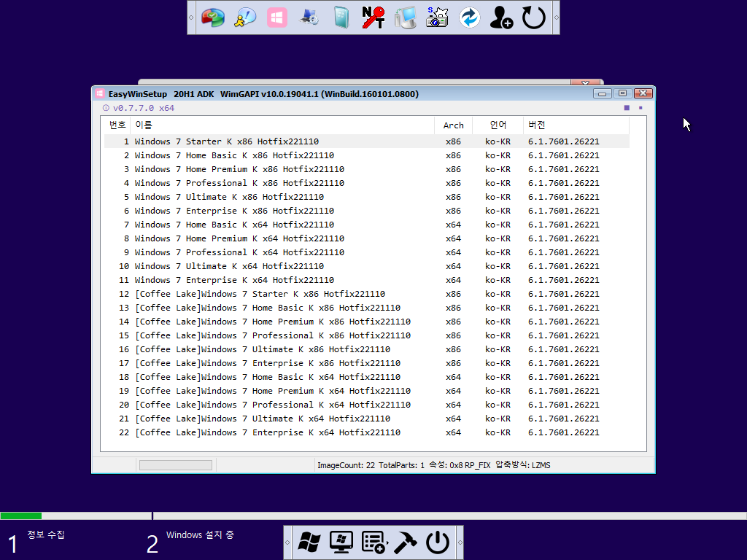This screenshot has width=747, height=560.
Task: Select Windows 7 Professional K x86 row
Action: 367,183
